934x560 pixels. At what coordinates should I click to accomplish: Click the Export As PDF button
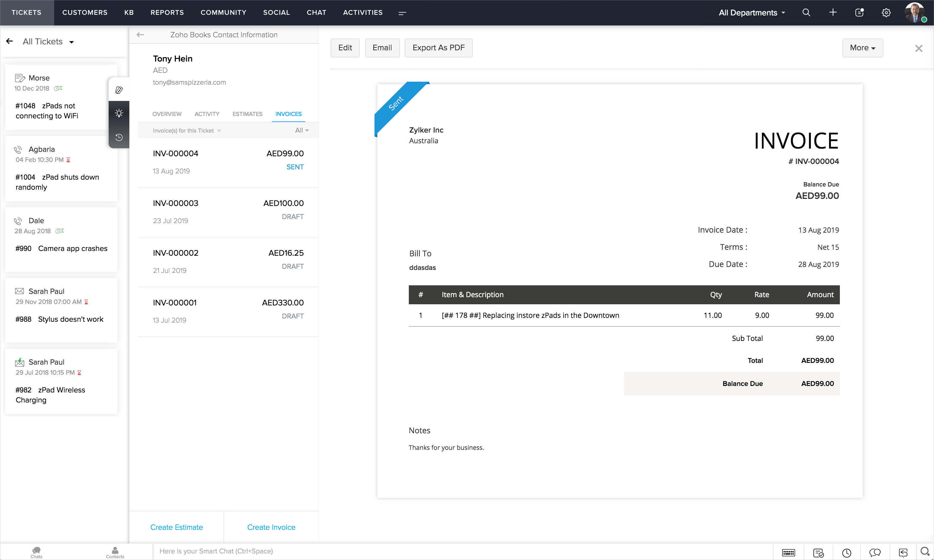(438, 48)
